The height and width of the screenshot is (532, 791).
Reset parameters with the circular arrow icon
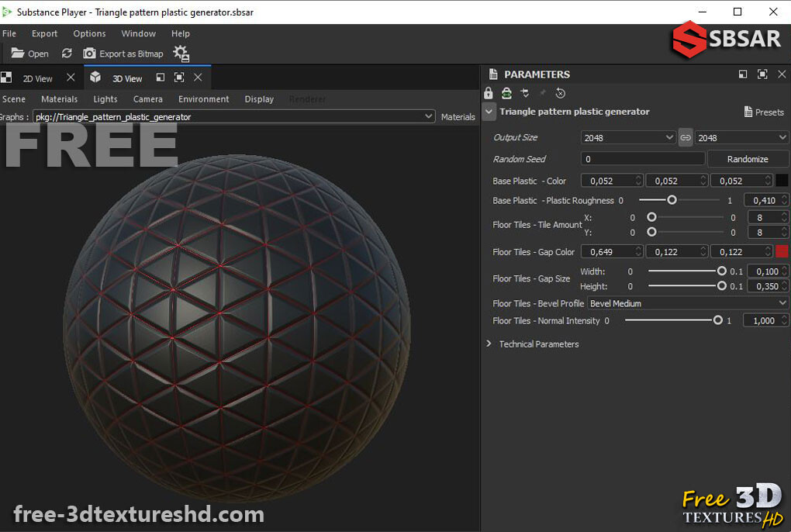click(561, 93)
